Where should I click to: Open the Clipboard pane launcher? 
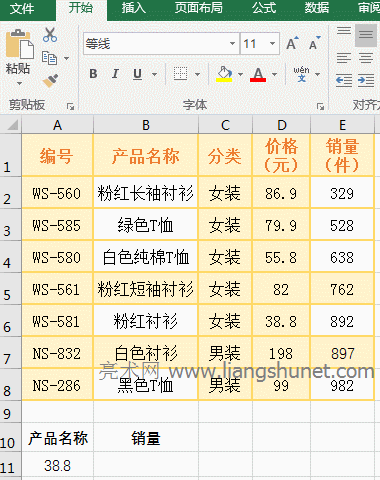[70, 106]
